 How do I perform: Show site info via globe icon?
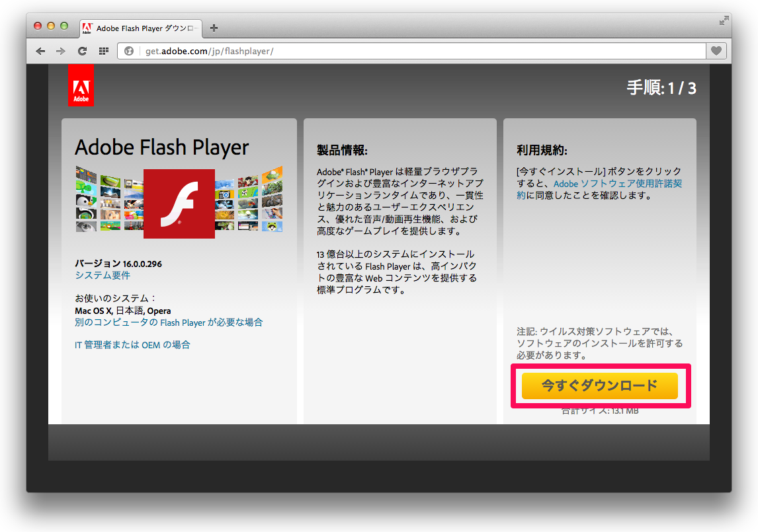point(129,51)
